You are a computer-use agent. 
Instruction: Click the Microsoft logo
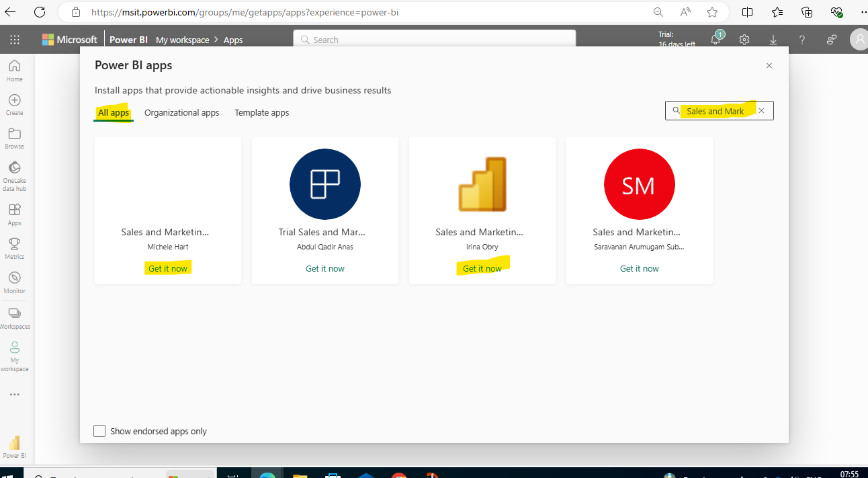pyautogui.click(x=69, y=40)
